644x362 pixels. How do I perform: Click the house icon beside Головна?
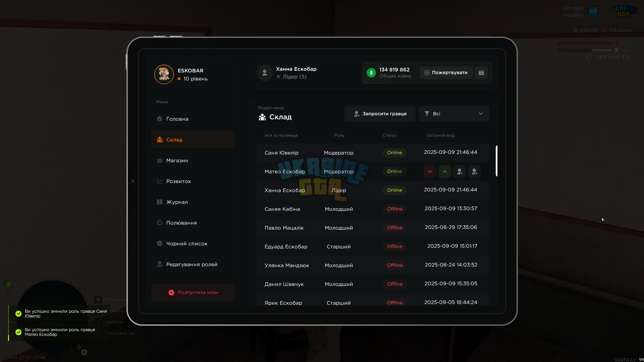(160, 119)
